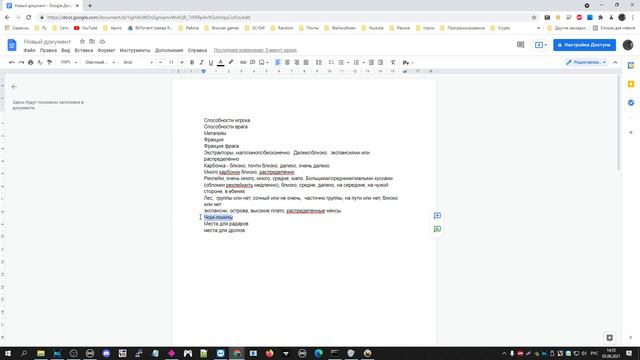Open the Вставка menu
640x360 pixels.
(84, 50)
